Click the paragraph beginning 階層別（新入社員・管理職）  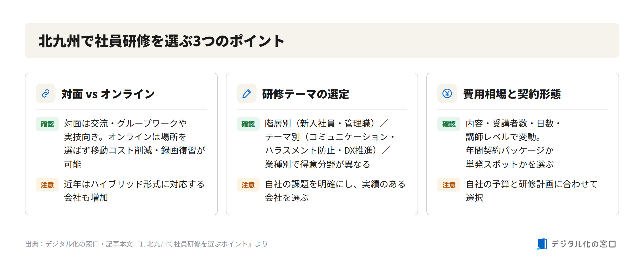[330, 144]
